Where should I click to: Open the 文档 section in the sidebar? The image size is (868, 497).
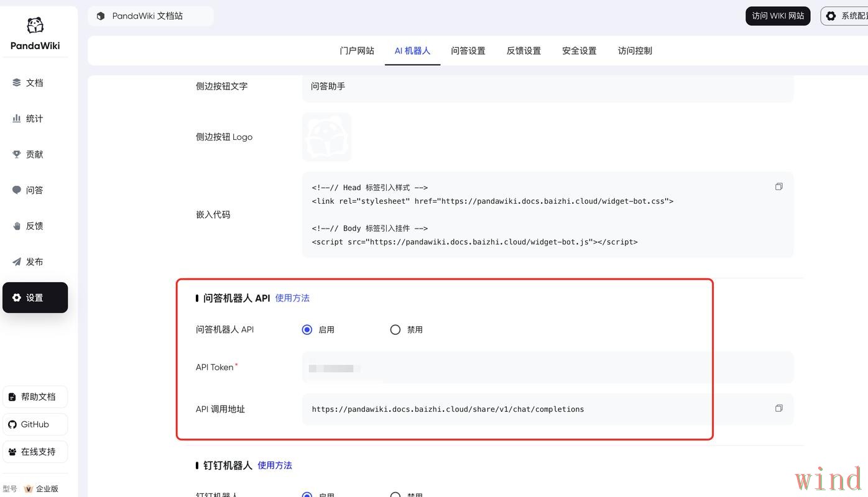click(34, 81)
